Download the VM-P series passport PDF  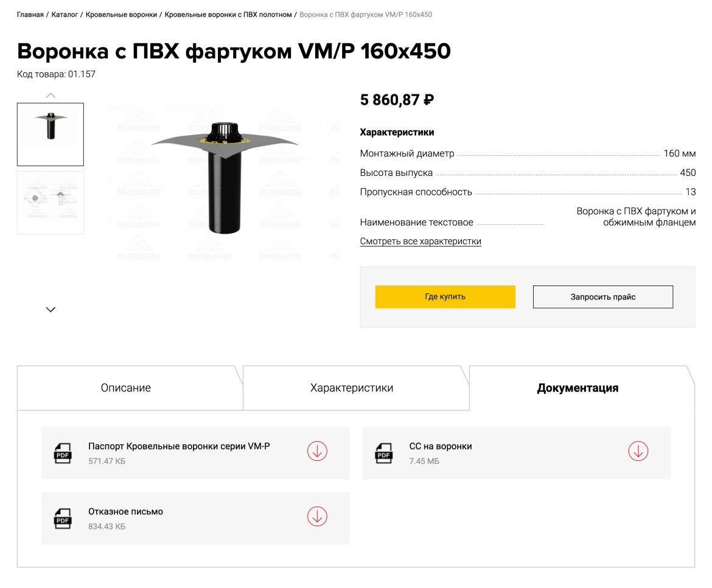(317, 451)
